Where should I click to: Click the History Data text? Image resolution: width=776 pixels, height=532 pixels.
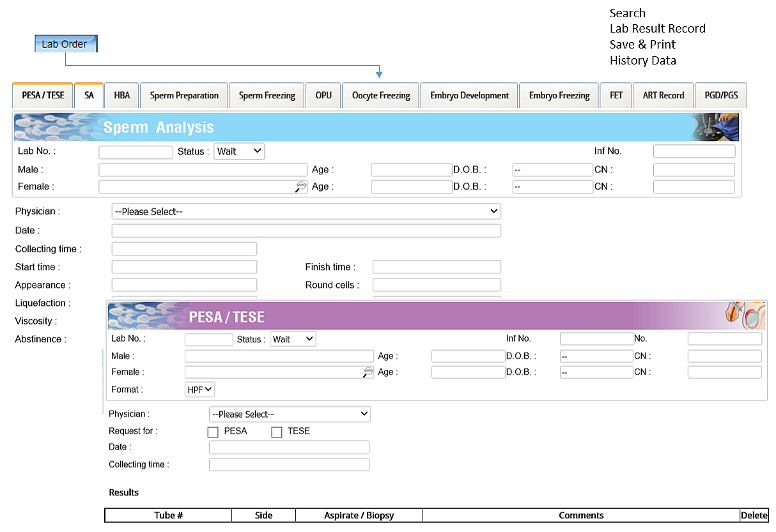[643, 61]
